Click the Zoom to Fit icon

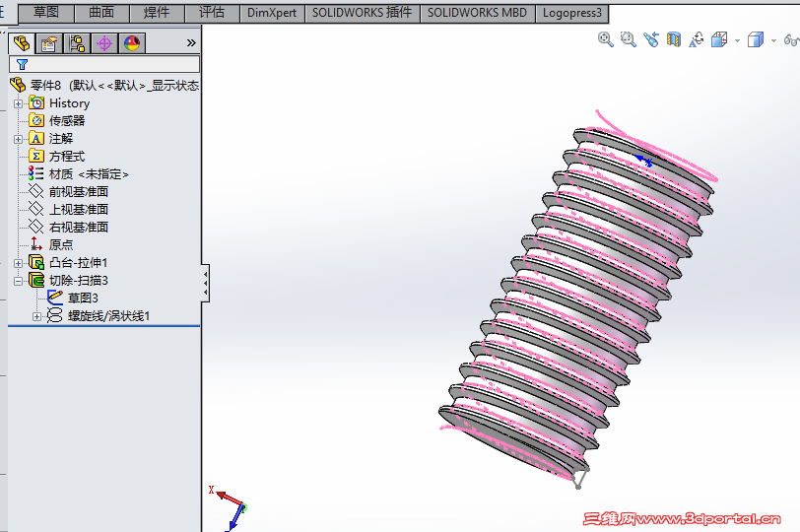pyautogui.click(x=606, y=39)
